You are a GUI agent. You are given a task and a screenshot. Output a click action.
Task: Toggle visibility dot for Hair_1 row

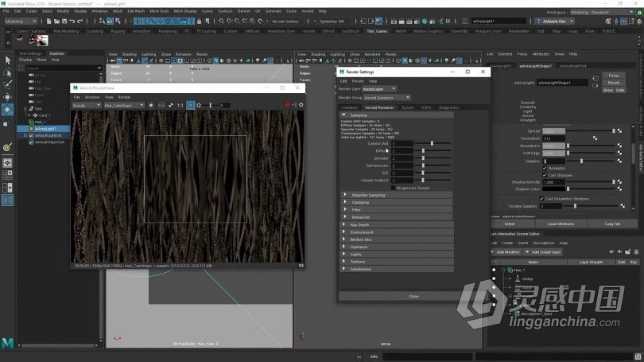[x=494, y=270]
